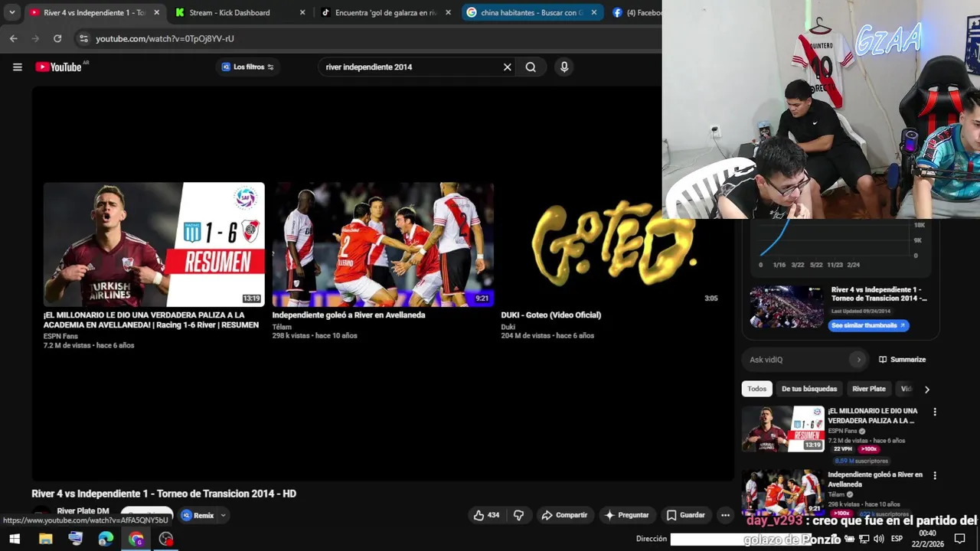Go forward with the browser forward arrow
980x551 pixels.
35,38
